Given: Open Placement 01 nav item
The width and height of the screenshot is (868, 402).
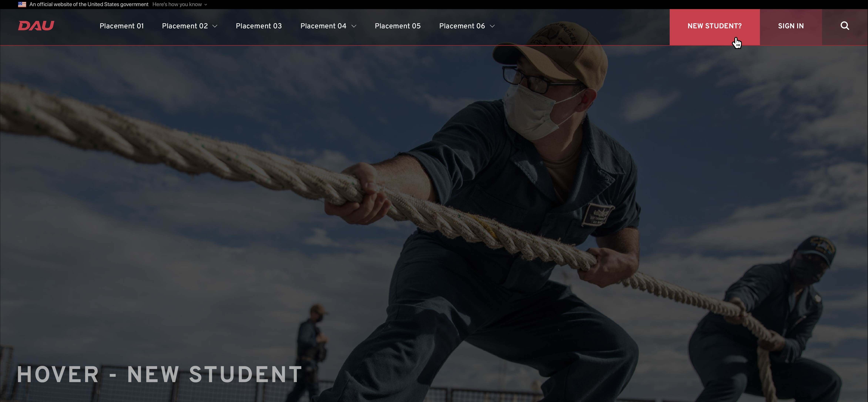Looking at the screenshot, I should point(122,26).
